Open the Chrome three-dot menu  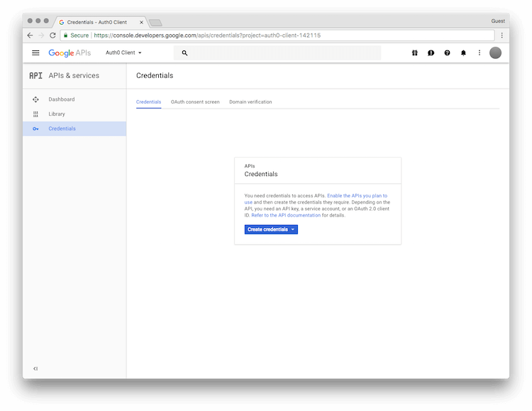click(x=501, y=35)
